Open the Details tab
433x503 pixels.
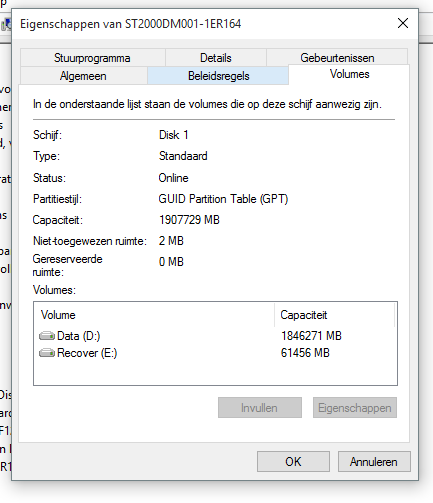click(216, 58)
